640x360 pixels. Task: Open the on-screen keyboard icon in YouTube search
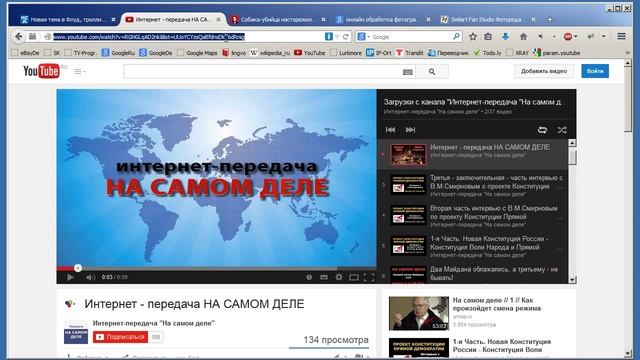[407, 72]
